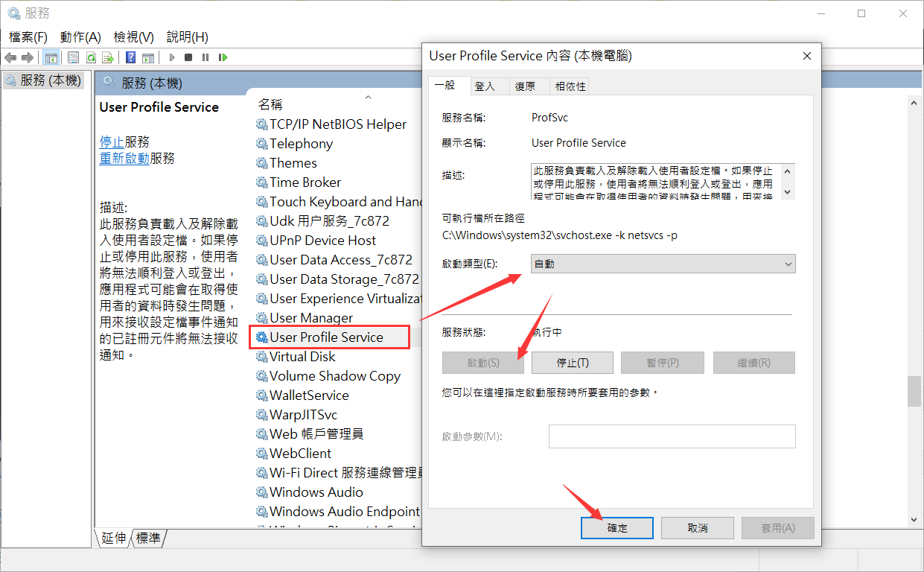Viewport: 924px width, 572px height.
Task: Select the Touch Keyboard and Hand row
Action: (337, 202)
